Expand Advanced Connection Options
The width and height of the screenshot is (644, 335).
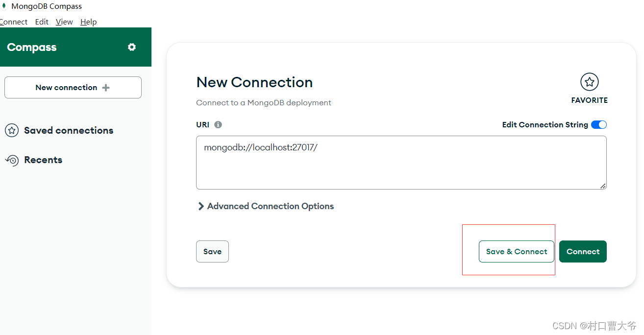click(x=265, y=206)
